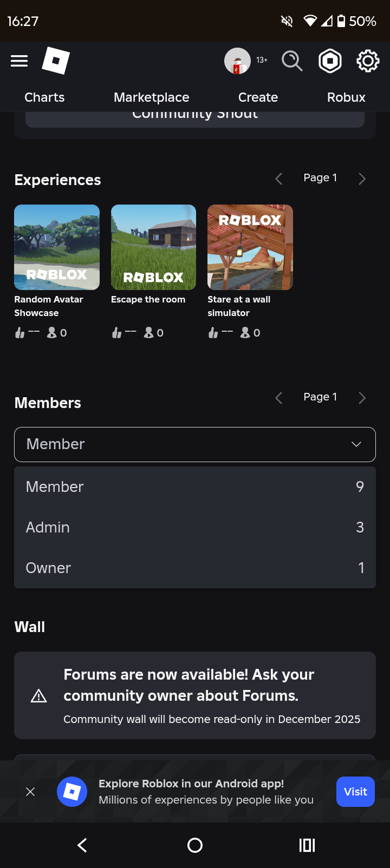Open Stare at a wall simulator thumbnail
The image size is (390, 868).
[250, 247]
